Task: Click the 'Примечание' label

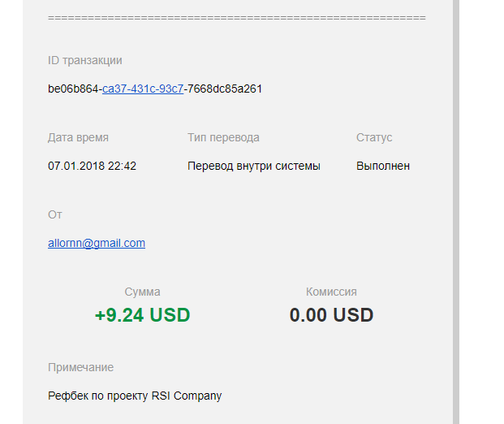Action: [80, 367]
